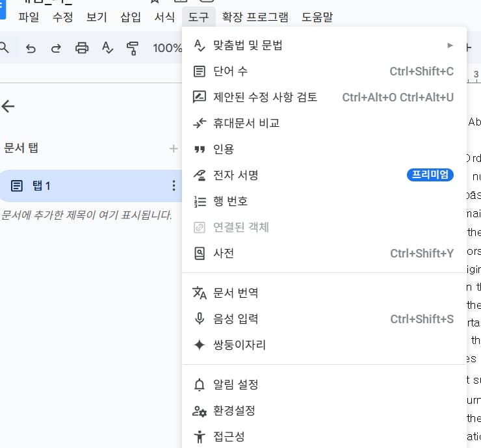Image resolution: width=481 pixels, height=448 pixels.
Task: Click the undo arrow icon
Action: point(31,48)
